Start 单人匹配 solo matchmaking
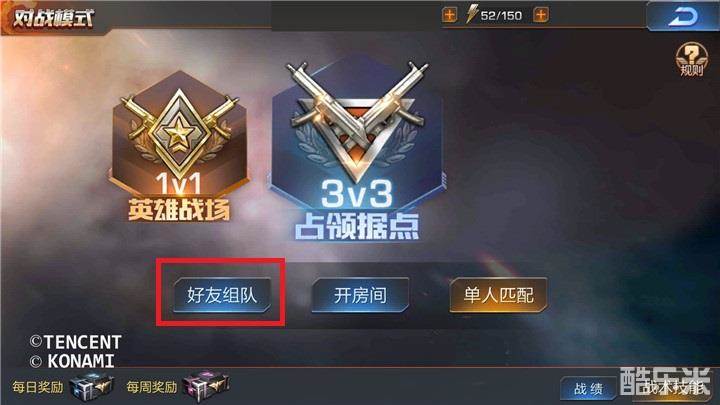Screen dimensions: 720x405 tap(498, 295)
